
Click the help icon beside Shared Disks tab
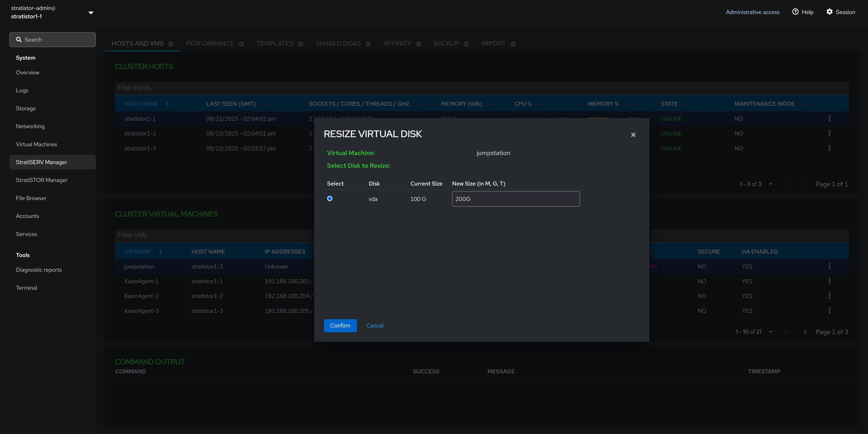click(x=368, y=44)
